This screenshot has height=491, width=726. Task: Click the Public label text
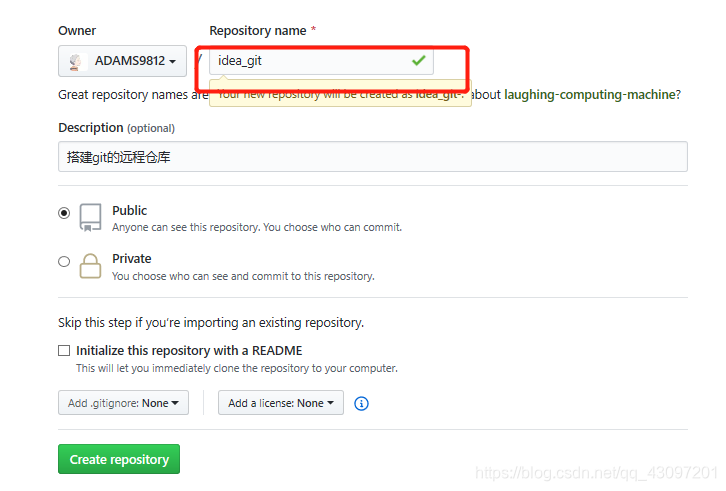130,211
